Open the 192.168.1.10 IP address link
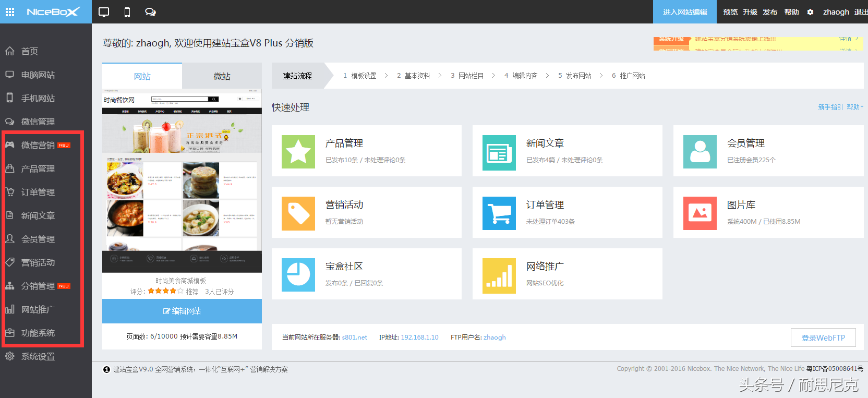This screenshot has width=868, height=398. (419, 337)
